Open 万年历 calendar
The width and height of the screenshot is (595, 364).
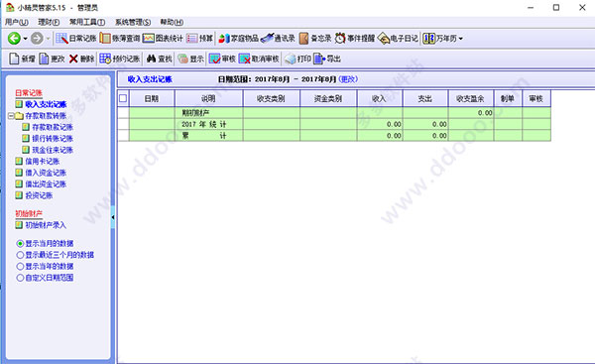click(439, 39)
